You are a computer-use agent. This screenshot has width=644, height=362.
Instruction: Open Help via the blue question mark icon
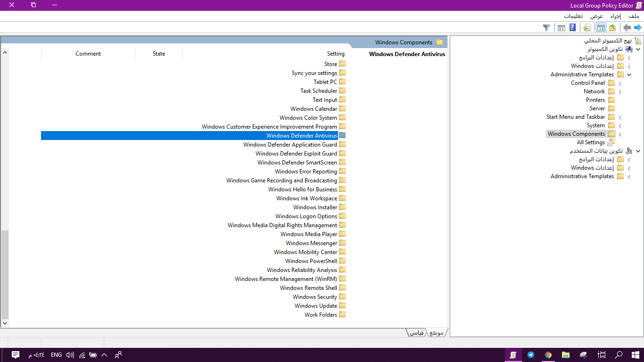point(572,28)
